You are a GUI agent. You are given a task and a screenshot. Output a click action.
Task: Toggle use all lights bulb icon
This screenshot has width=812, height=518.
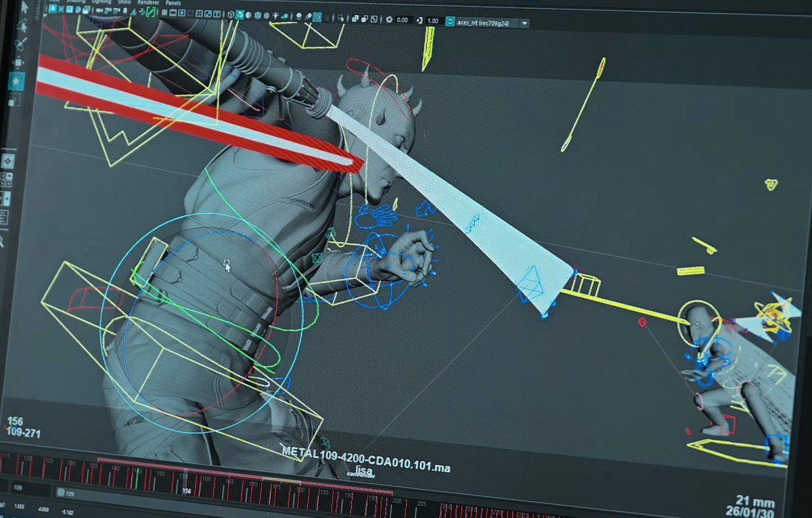pos(275,16)
